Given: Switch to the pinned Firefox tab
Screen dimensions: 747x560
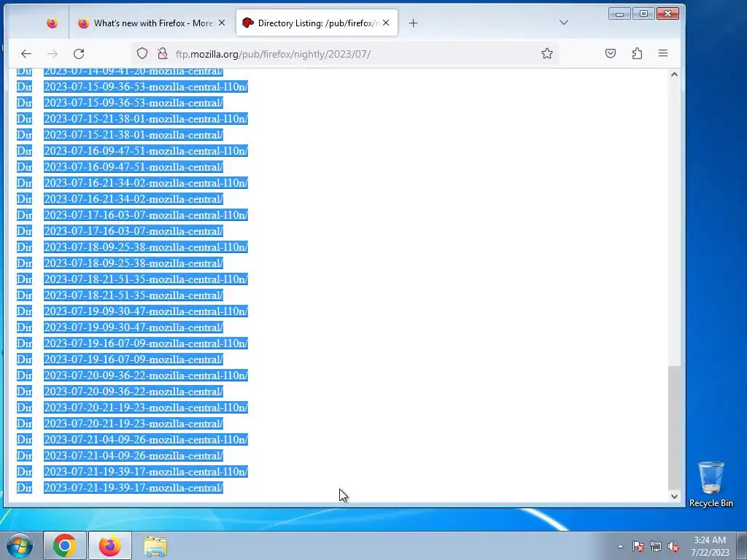Looking at the screenshot, I should click(52, 23).
